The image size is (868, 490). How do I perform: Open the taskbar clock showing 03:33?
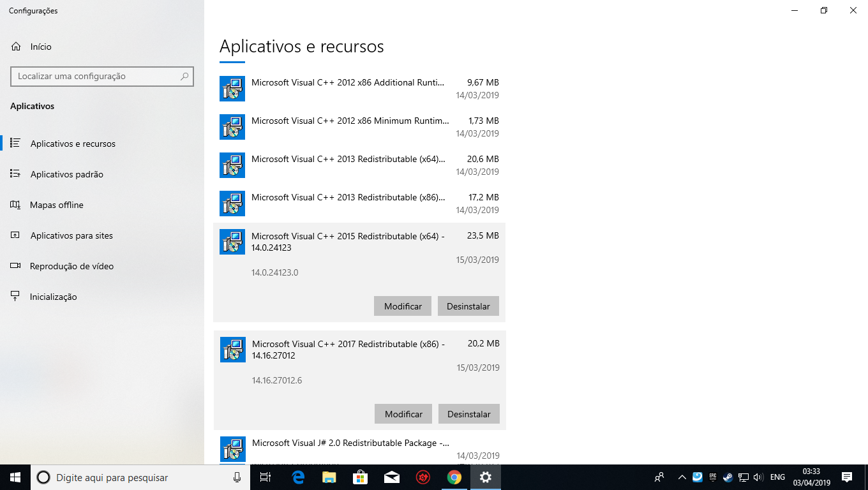[812, 477]
